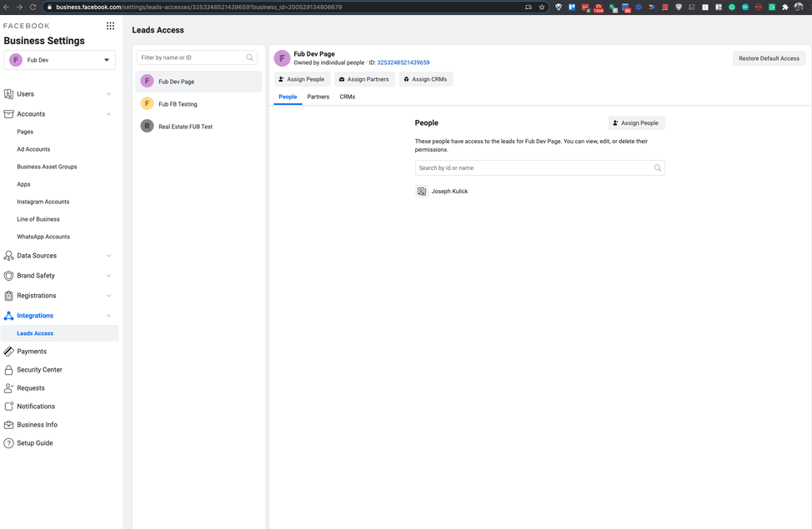Click Assign People beside People heading

(636, 123)
